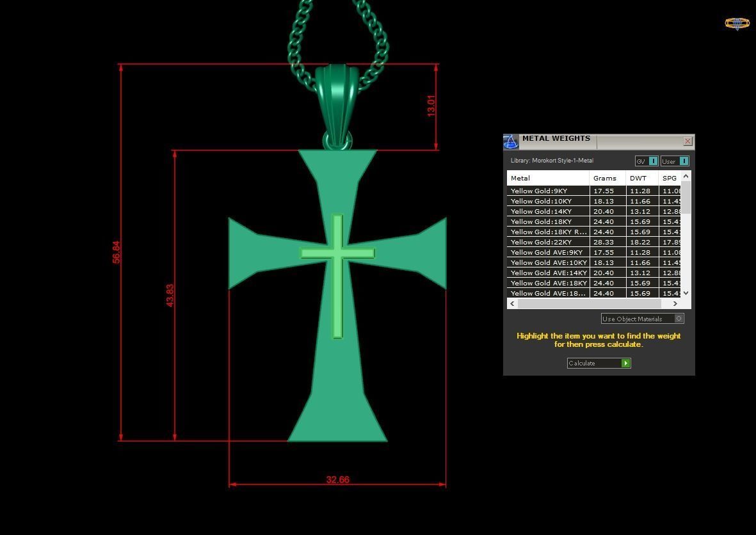
Task: Select the Yellow Gold AVE:14KY row
Action: [x=593, y=273]
